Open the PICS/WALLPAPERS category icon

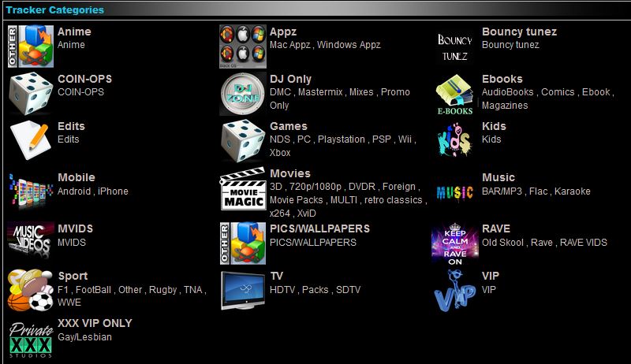243,243
